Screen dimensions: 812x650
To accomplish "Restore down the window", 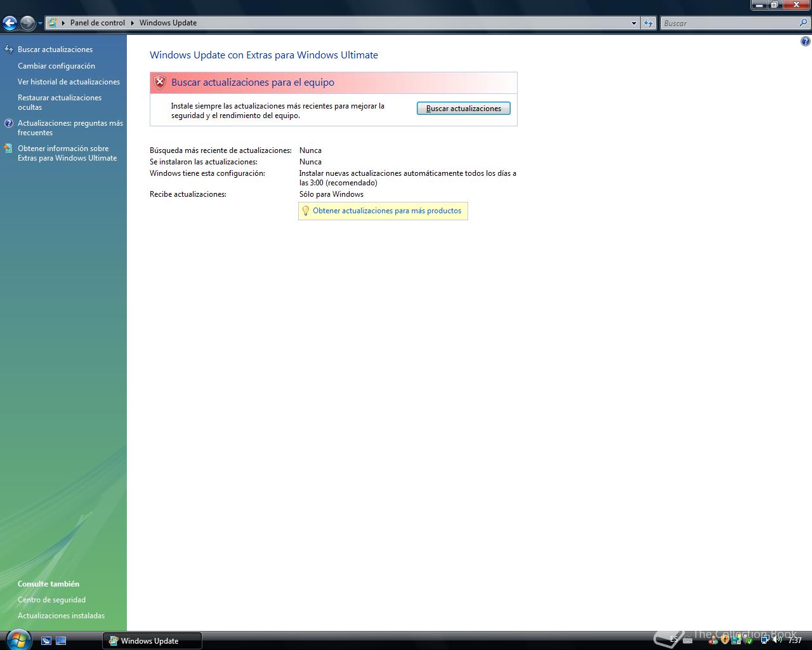I will pos(775,5).
